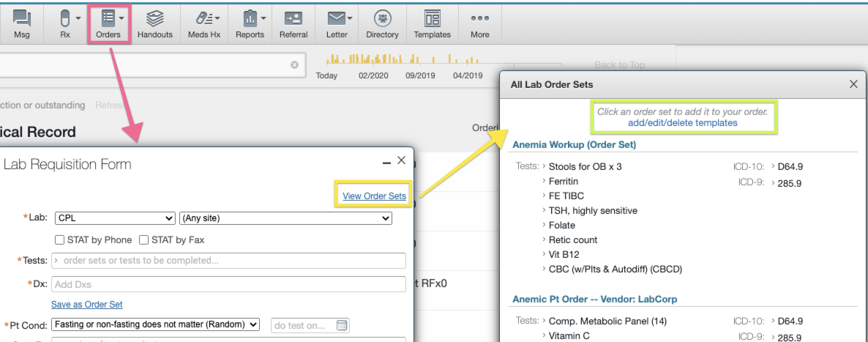Screen dimensions: 868x342
Task: Click the View Order Sets link
Action: [374, 196]
